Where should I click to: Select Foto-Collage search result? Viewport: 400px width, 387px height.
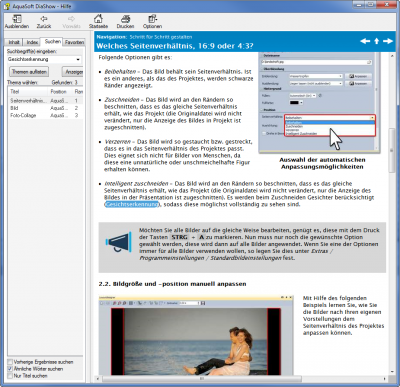[x=23, y=115]
